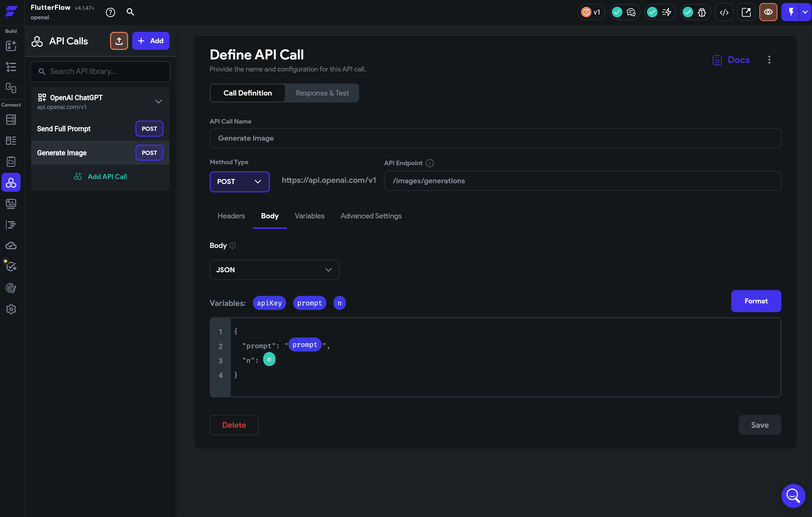Click the Save button
The image size is (812, 517).
(760, 425)
